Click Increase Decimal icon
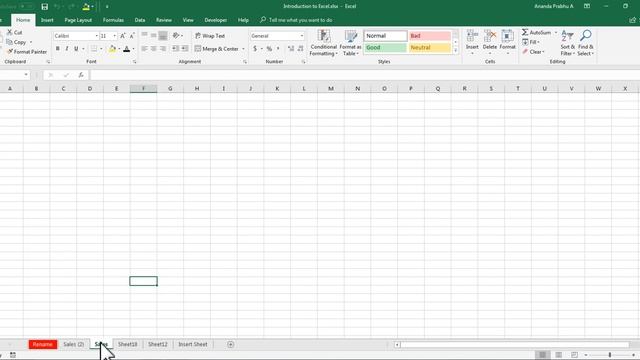Viewport: 640px width, 360px height. [x=291, y=49]
